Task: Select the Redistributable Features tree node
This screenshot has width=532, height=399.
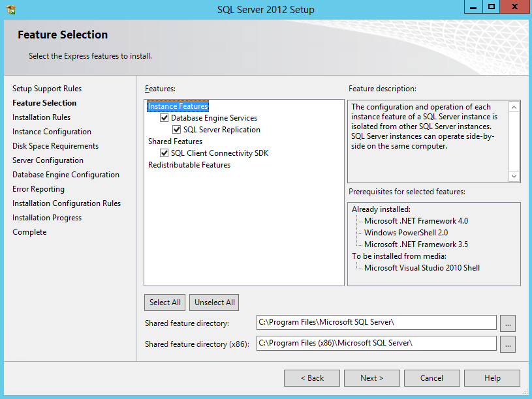Action: point(189,165)
